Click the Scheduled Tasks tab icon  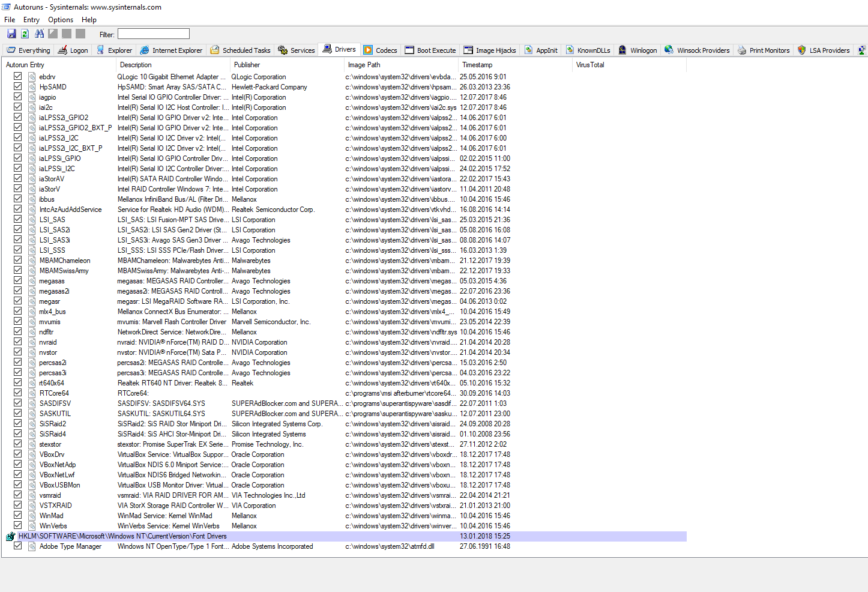point(215,50)
